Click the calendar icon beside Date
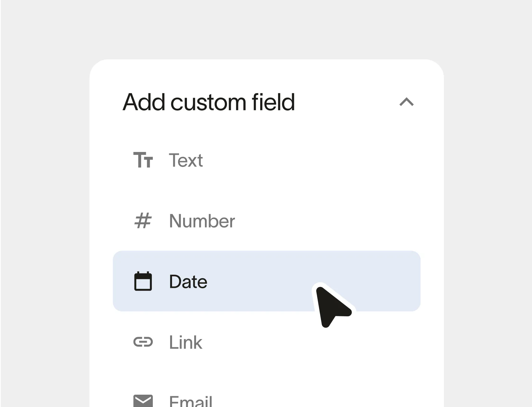 [x=143, y=281]
